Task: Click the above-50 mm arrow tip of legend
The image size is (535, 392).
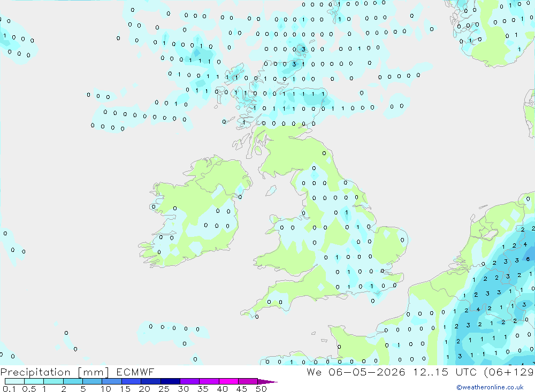Action: pos(267,382)
